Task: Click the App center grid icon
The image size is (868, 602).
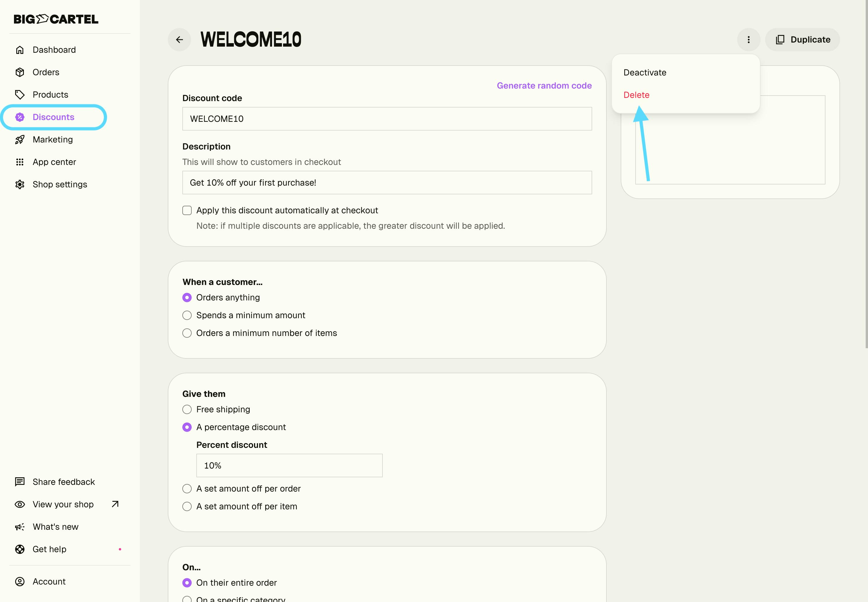Action: (x=20, y=162)
